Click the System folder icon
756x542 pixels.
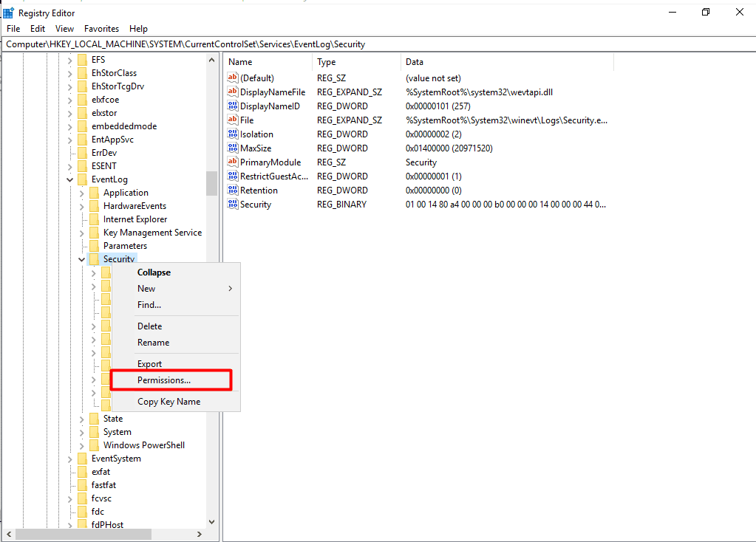94,432
